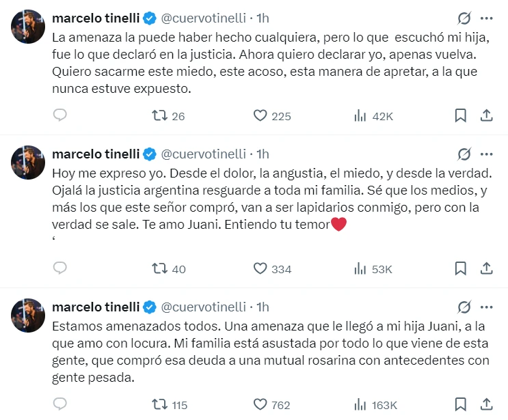View analytics of the 163K views tweet
The height and width of the screenshot is (420, 508).
[x=360, y=404]
